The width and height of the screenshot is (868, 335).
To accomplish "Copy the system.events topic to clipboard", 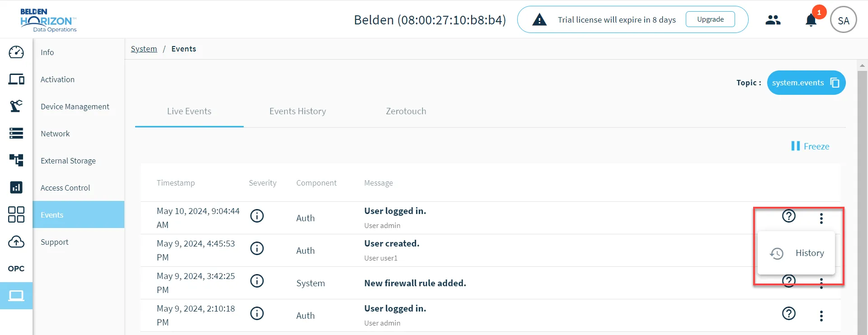I will (835, 83).
